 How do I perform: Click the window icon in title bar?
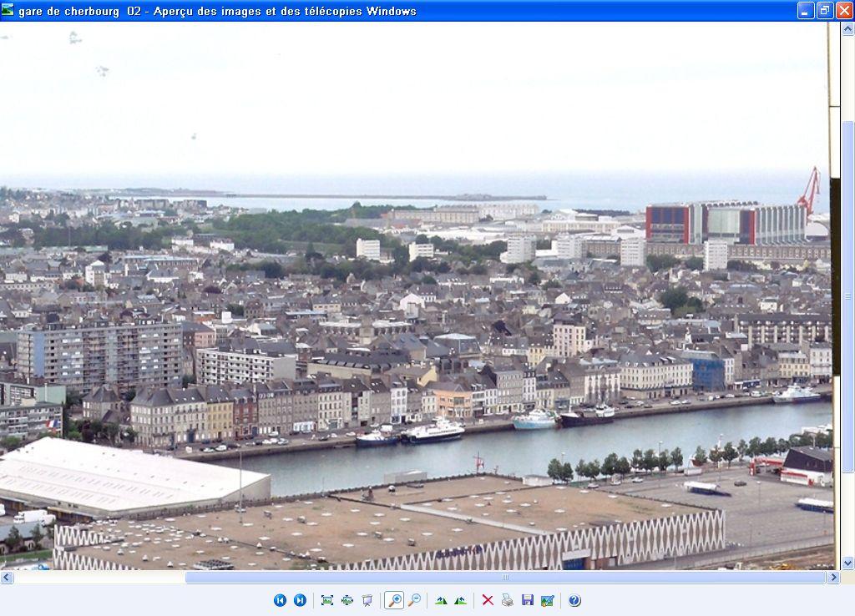8,10
